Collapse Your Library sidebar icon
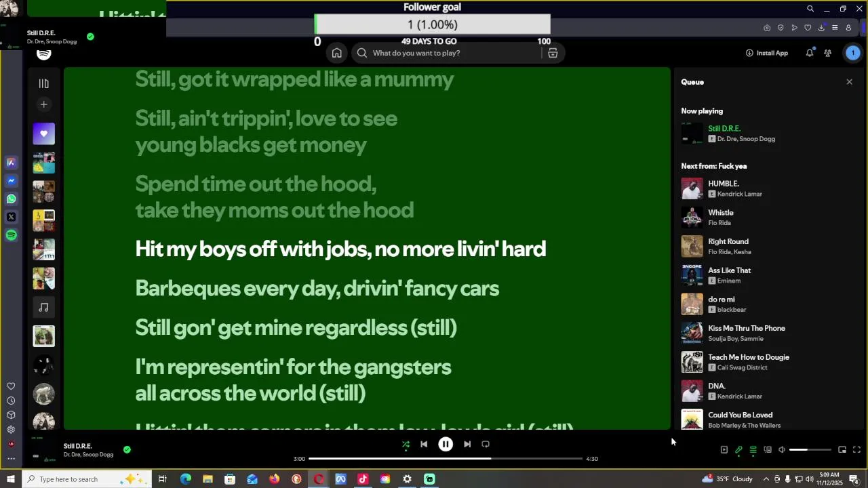 click(x=44, y=83)
